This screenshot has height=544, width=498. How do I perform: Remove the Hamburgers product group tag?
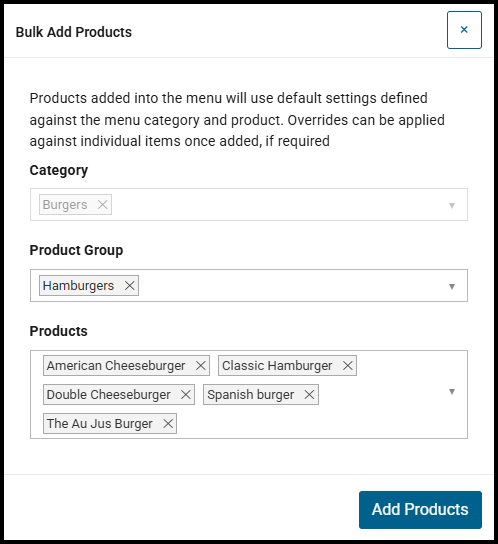coord(129,286)
